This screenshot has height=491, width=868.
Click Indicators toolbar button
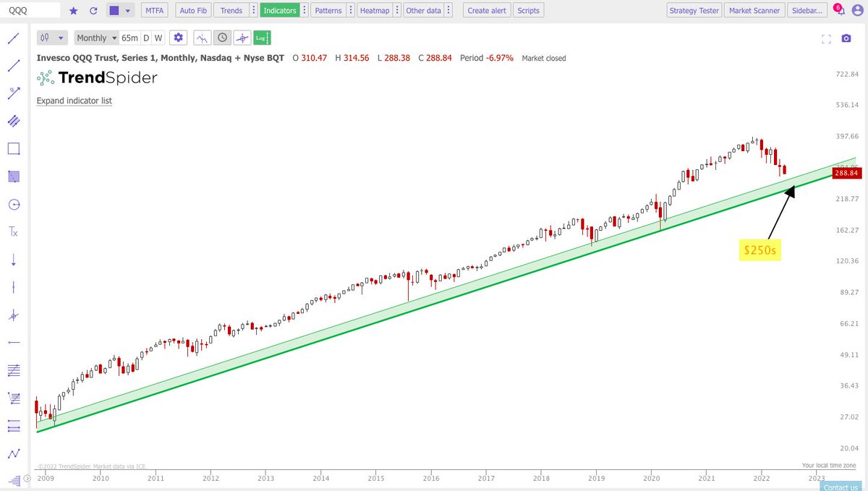(279, 11)
